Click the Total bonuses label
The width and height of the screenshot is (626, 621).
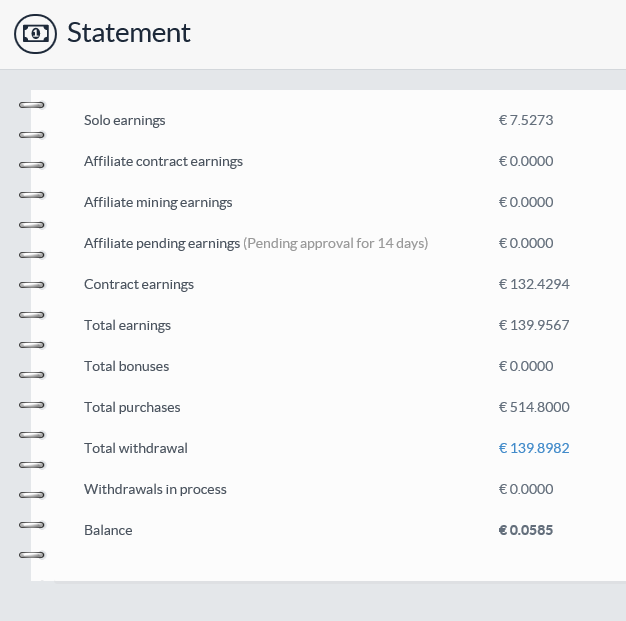pyautogui.click(x=126, y=366)
